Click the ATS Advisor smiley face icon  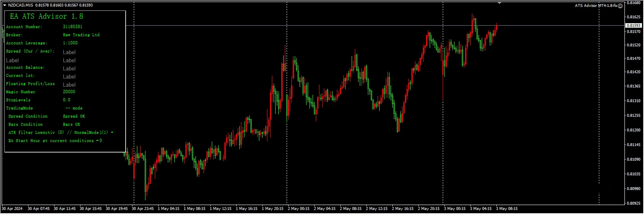coord(620,6)
